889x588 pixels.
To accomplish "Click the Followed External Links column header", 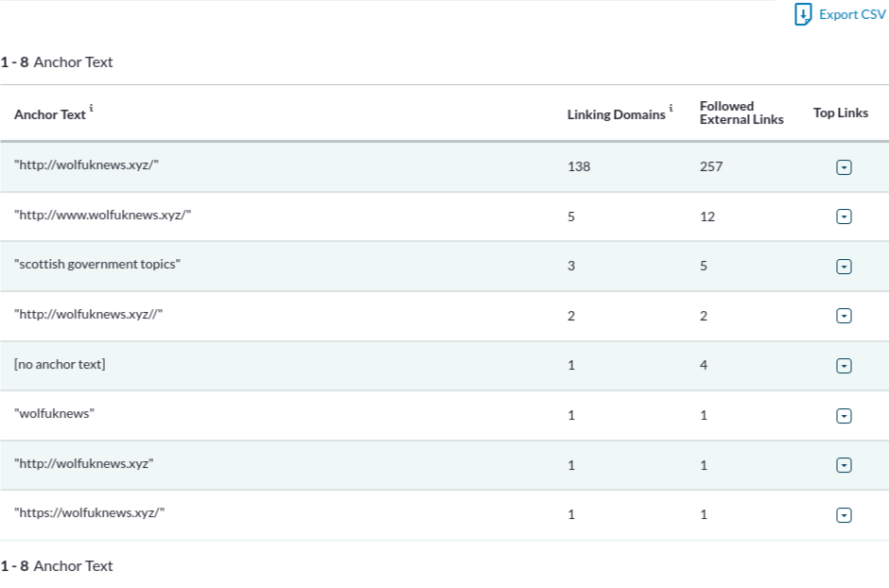I will pos(741,112).
